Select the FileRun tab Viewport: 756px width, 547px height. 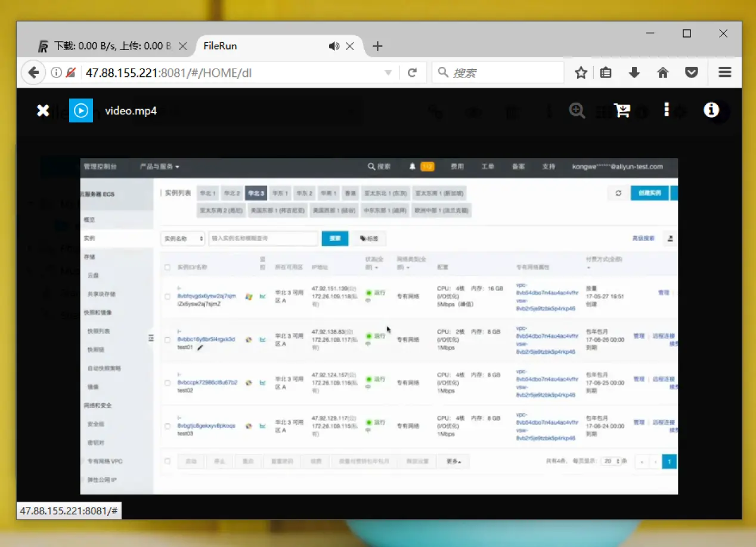pos(280,46)
